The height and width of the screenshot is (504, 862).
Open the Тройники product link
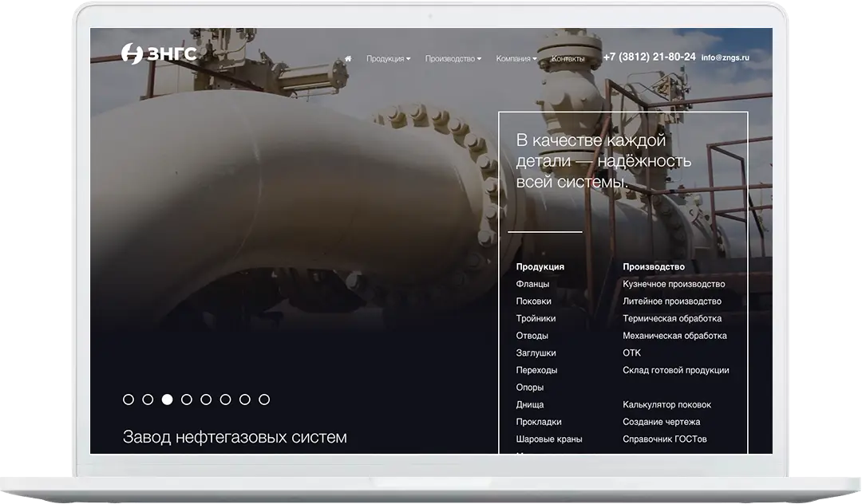coord(536,318)
